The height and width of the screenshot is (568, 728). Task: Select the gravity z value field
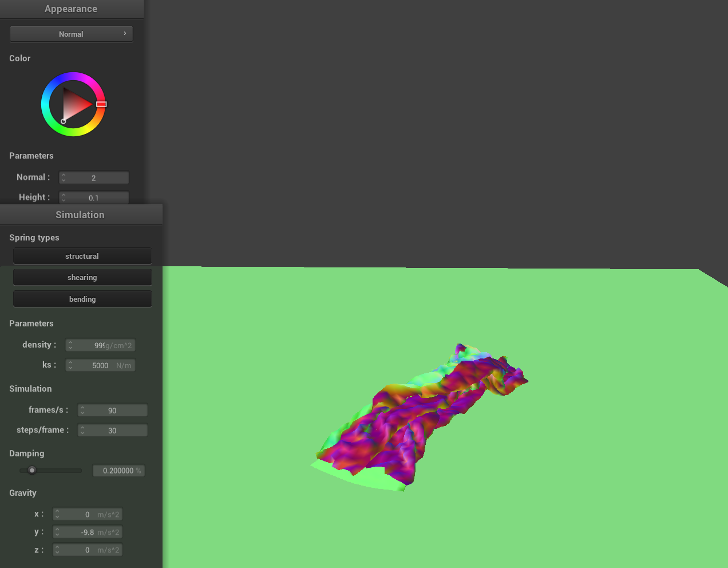pos(88,550)
